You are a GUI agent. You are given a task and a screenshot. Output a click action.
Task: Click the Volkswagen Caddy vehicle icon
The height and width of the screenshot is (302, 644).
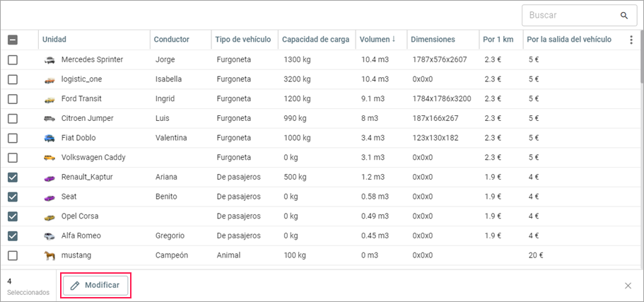[x=49, y=158]
